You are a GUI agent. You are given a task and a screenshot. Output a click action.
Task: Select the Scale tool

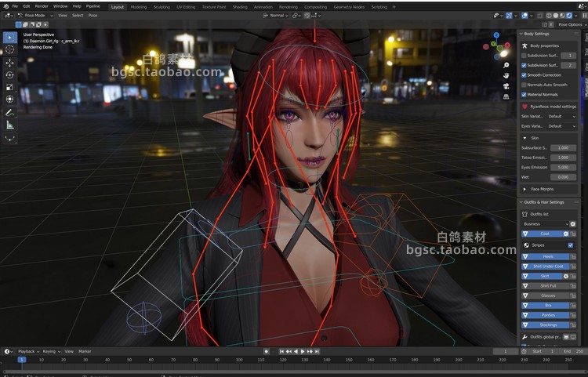coord(9,87)
